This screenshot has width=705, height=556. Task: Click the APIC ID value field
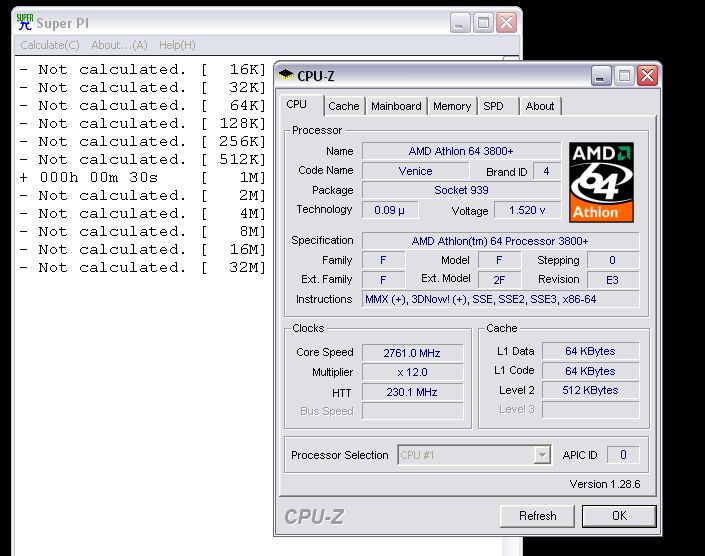(623, 455)
